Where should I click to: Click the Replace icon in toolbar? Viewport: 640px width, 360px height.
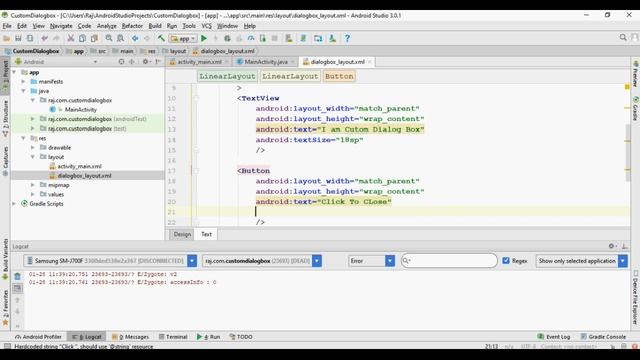(x=120, y=38)
